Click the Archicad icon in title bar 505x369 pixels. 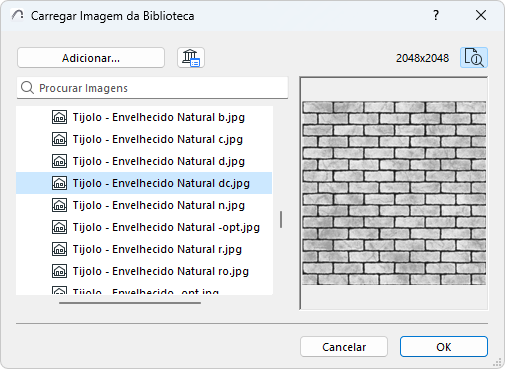tap(17, 15)
